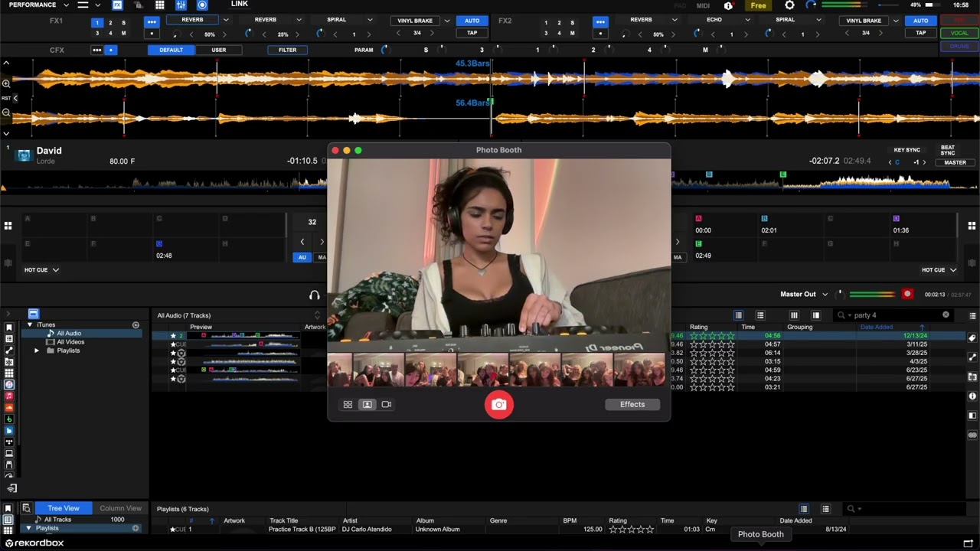Click the yellow Free plan button

(758, 5)
